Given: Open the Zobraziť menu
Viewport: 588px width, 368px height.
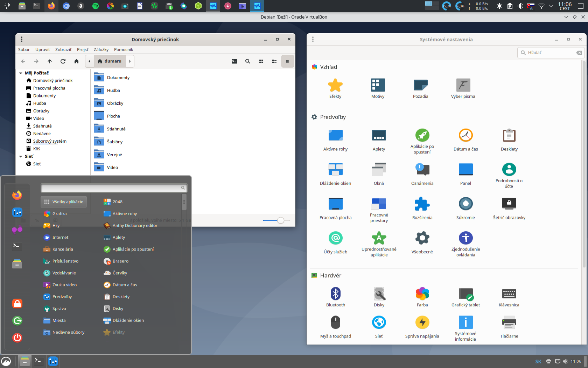Looking at the screenshot, I should 63,50.
